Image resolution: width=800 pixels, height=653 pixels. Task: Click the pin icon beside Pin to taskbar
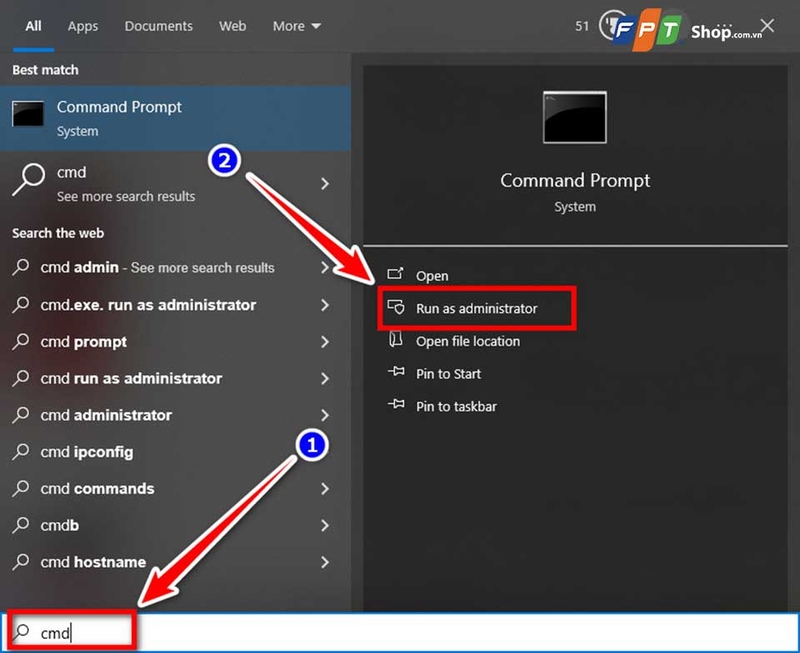(396, 405)
